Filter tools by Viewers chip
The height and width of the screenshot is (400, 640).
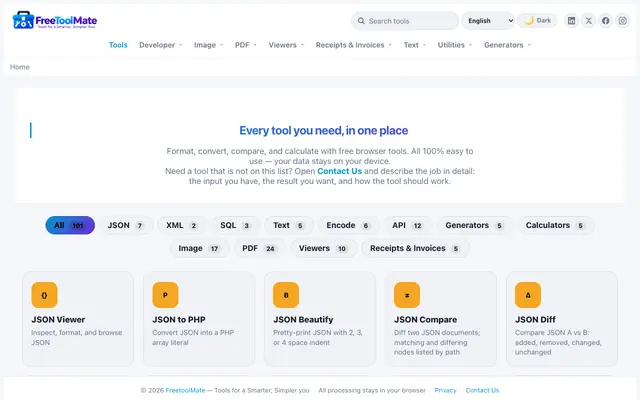point(323,248)
